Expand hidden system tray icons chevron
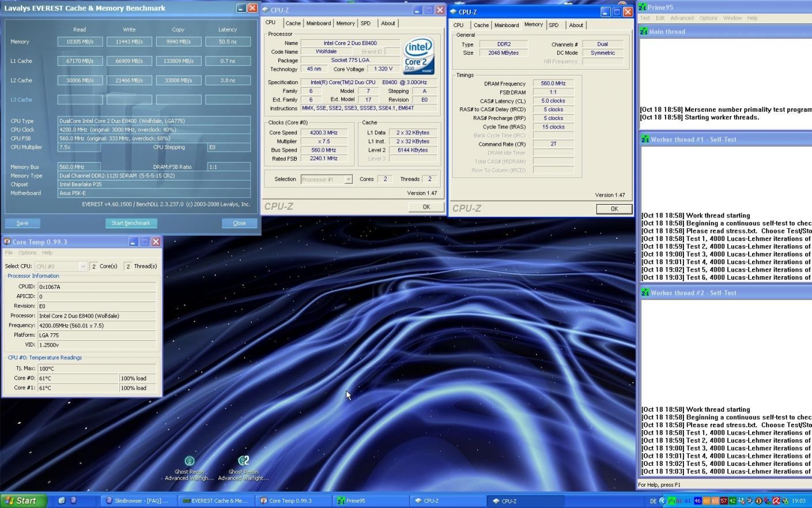 tap(662, 501)
